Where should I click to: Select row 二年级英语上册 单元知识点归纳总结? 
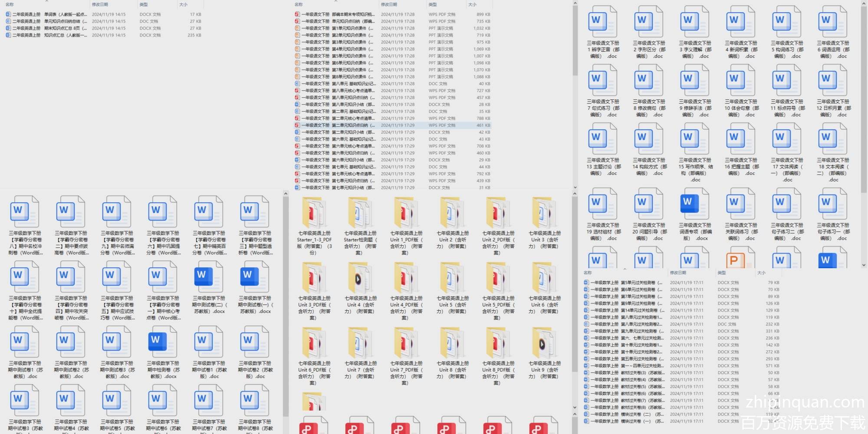(x=104, y=21)
